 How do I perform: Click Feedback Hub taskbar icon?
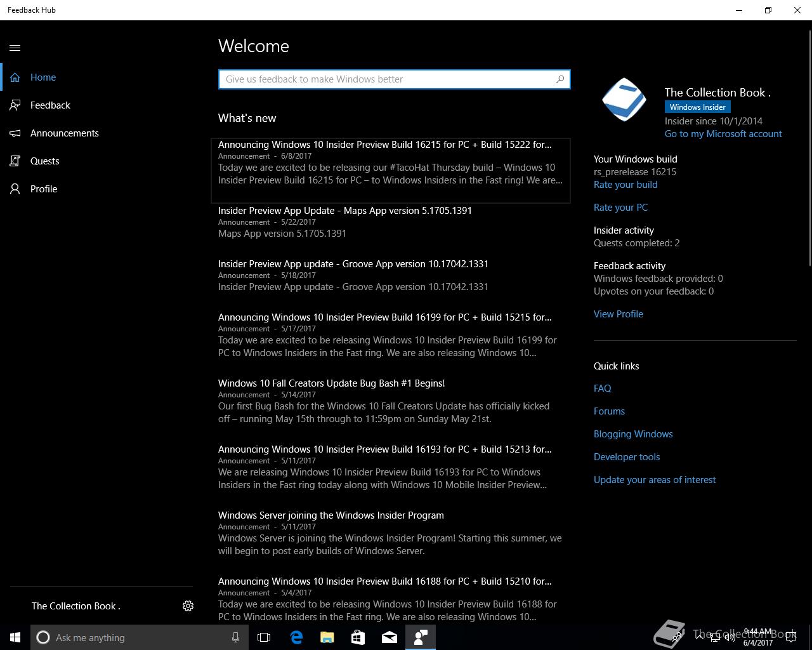421,637
